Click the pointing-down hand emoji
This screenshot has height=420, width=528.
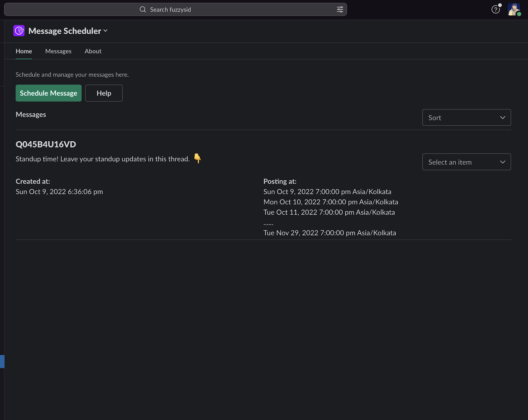coord(197,158)
